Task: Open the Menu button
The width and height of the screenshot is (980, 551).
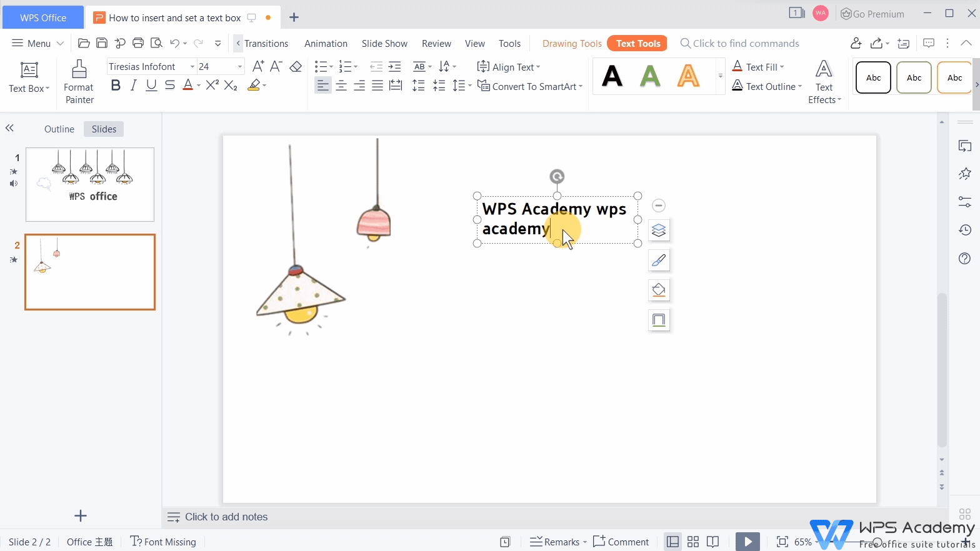Action: (x=37, y=43)
